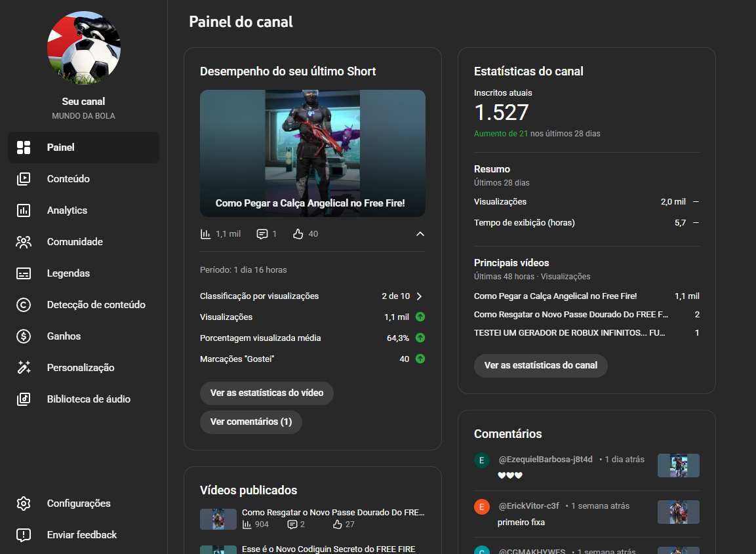Open the Biblioteca de áudio icon
Screen dimensions: 756x554
[x=24, y=399]
